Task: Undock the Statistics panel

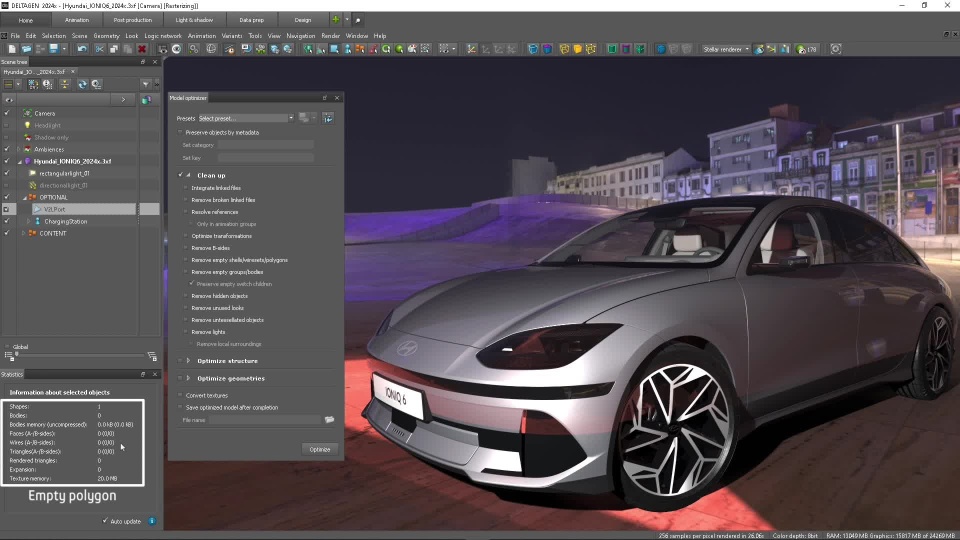Action: click(143, 374)
